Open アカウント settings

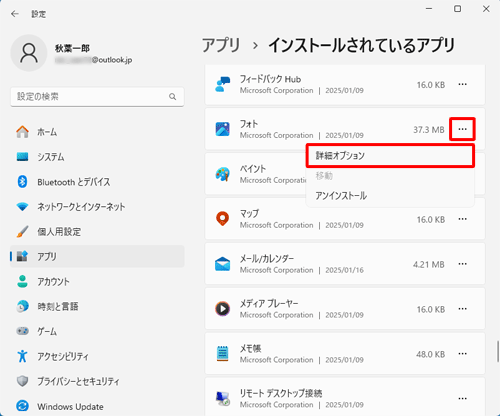point(97,282)
